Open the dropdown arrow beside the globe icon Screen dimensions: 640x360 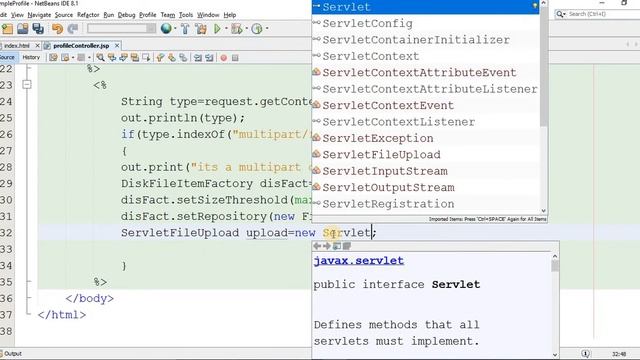pos(175,29)
